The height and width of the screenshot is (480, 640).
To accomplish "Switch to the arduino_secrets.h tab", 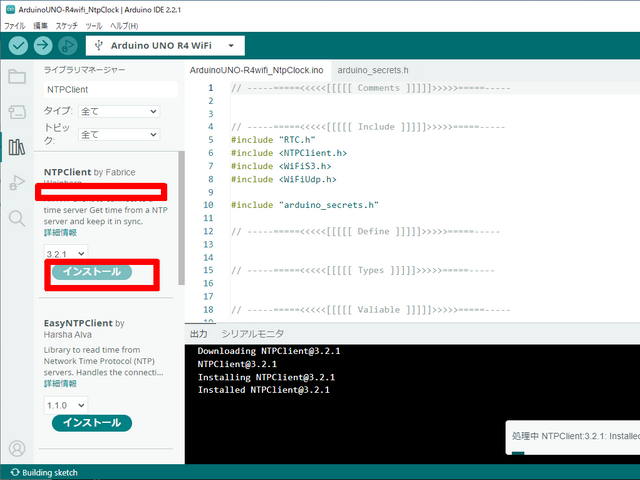I will pos(373,71).
